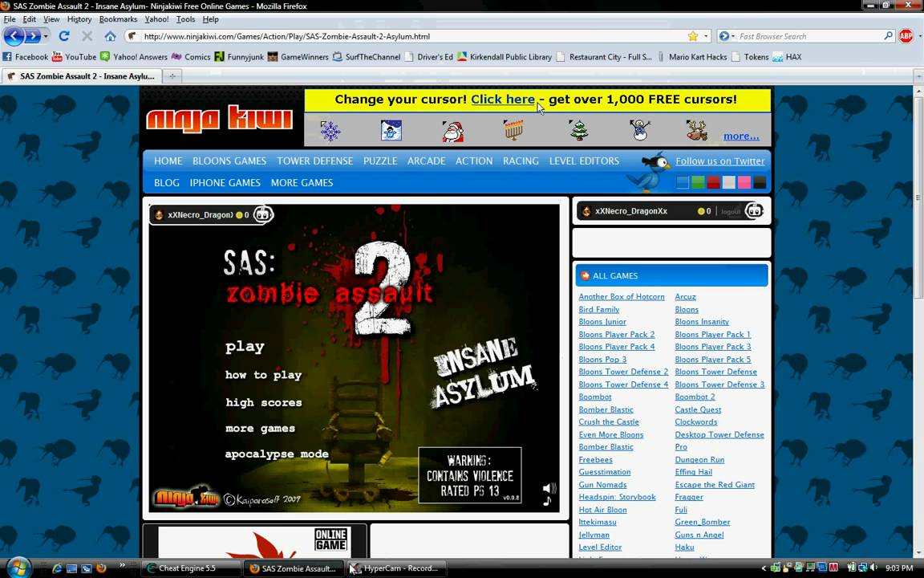The image size is (924, 578).
Task: Click the search magnifier icon
Action: point(888,36)
